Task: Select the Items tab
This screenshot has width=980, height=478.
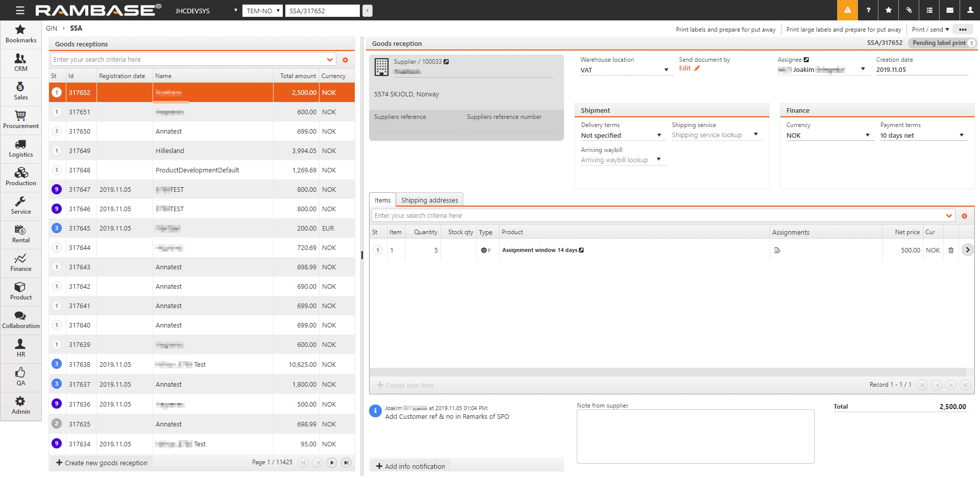Action: pyautogui.click(x=382, y=200)
